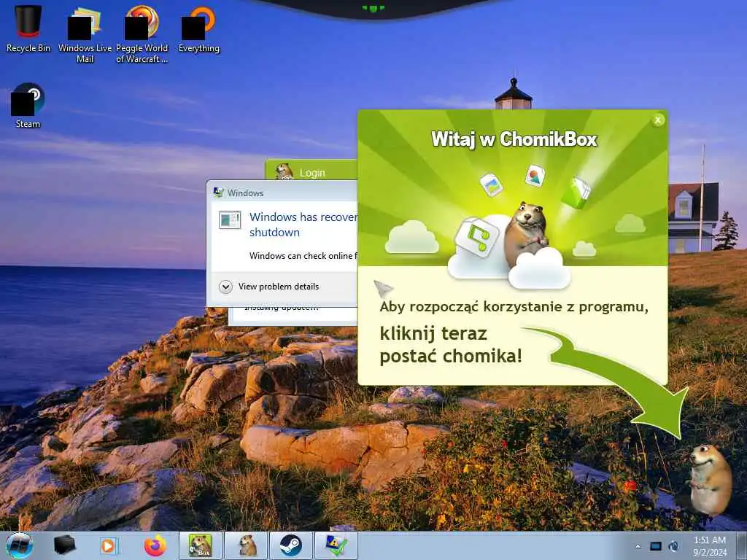Click the display monitor tray icon

pyautogui.click(x=656, y=546)
